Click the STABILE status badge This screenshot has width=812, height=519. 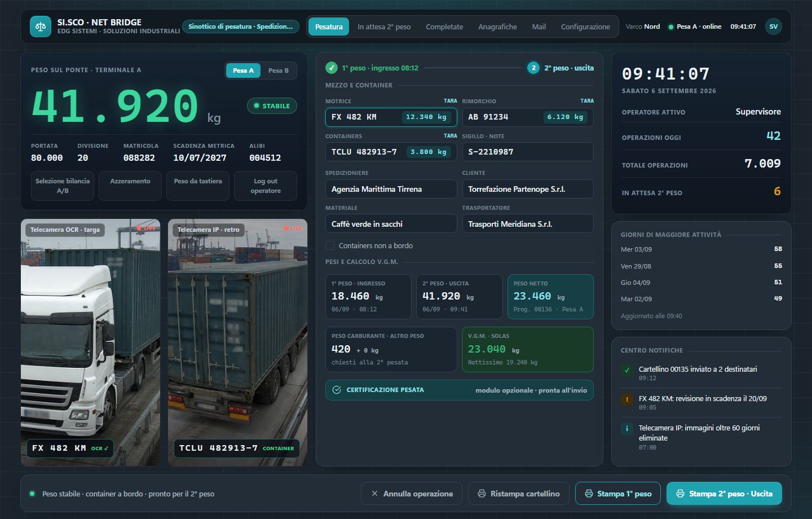tap(272, 105)
